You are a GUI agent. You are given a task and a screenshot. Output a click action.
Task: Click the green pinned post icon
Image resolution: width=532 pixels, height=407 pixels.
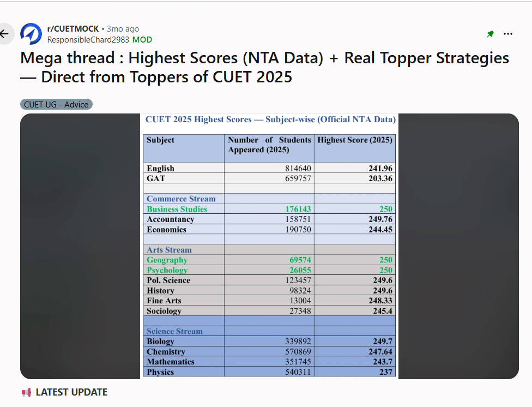(x=490, y=34)
